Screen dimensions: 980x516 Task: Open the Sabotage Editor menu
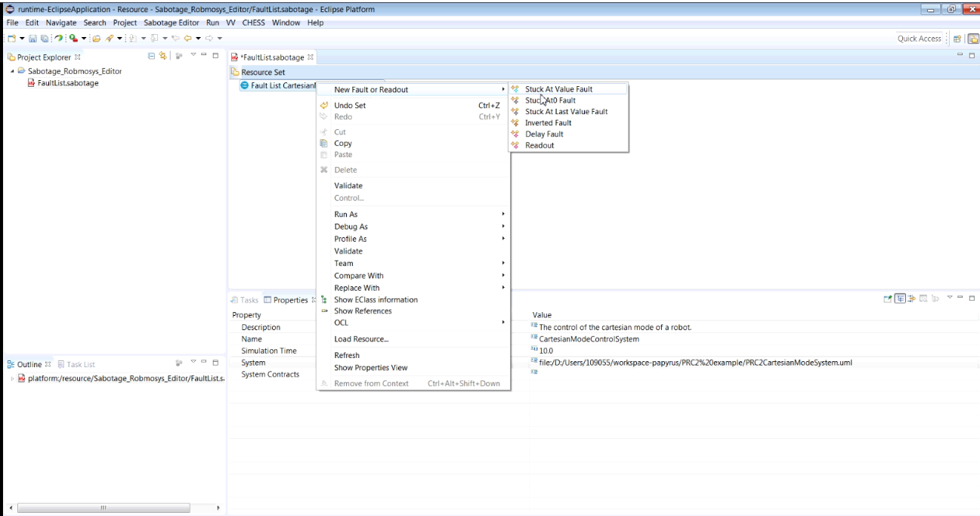172,23
